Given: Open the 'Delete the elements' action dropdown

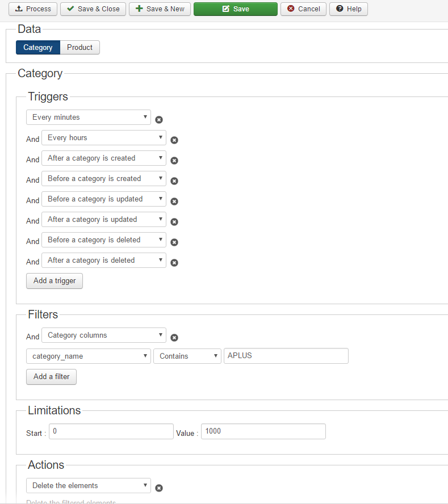Looking at the screenshot, I should point(89,485).
